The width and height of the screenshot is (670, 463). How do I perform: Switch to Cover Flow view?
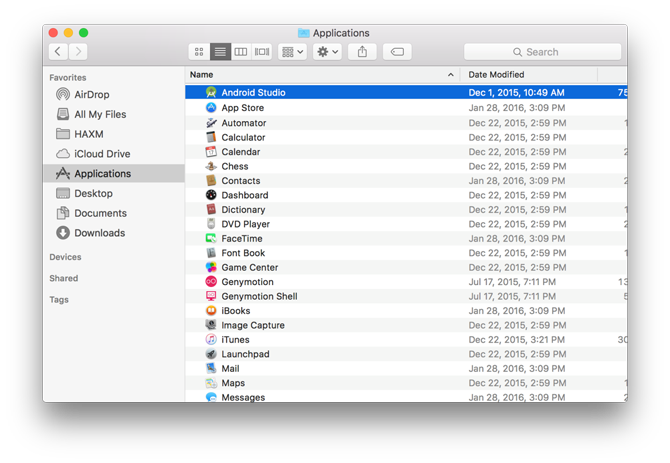pos(262,52)
